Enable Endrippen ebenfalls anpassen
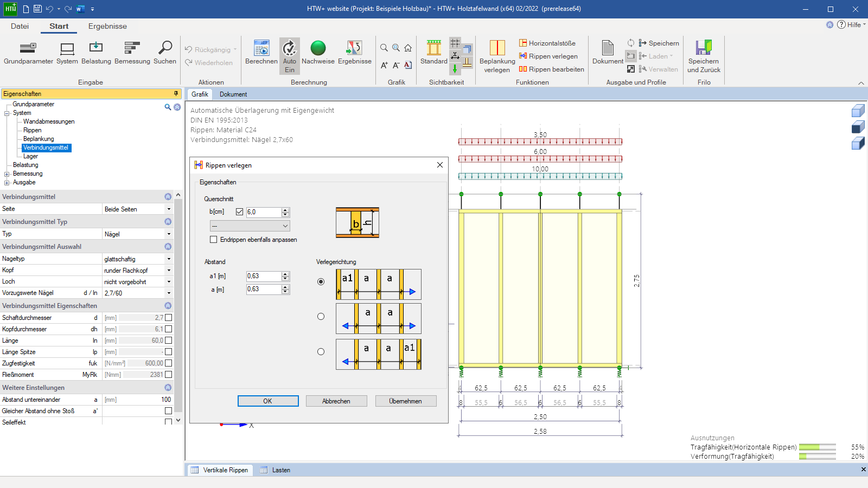Viewport: 868px width, 488px height. [213, 239]
